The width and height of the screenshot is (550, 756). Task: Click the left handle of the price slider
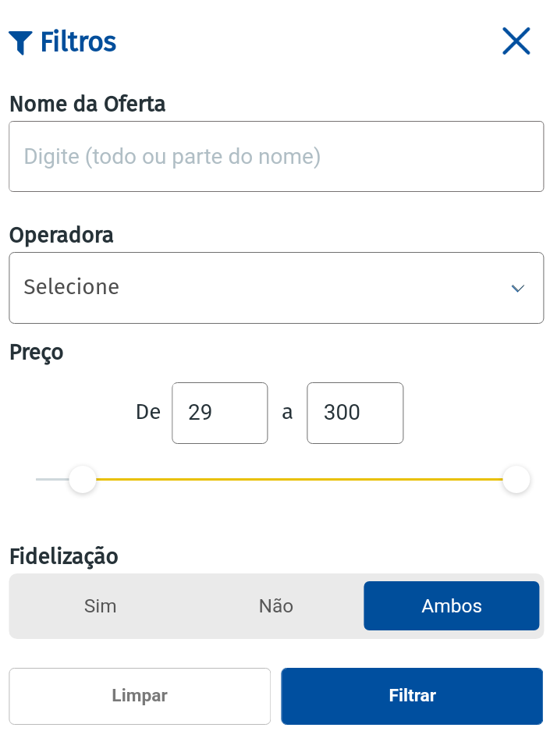coord(83,479)
